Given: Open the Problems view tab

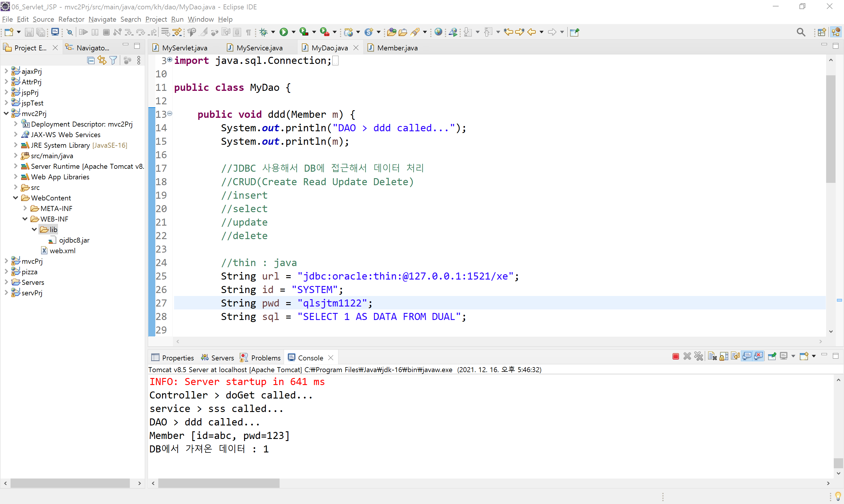Looking at the screenshot, I should [261, 357].
